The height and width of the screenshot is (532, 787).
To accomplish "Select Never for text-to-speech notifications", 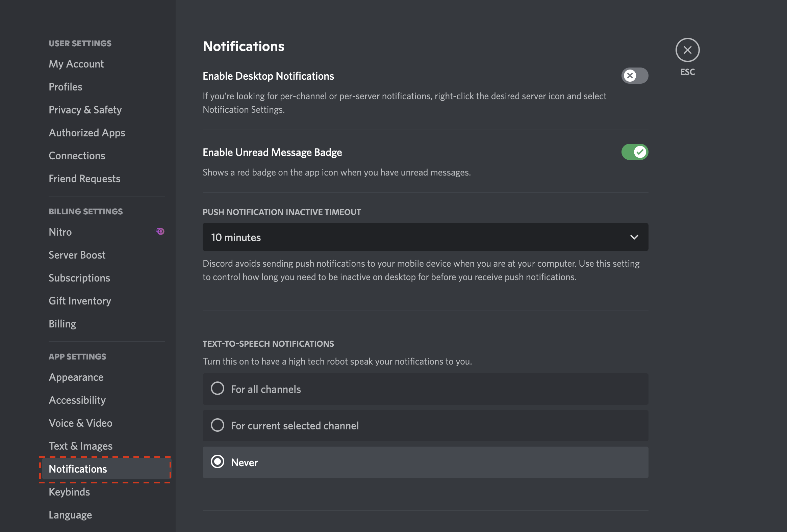I will pyautogui.click(x=218, y=462).
